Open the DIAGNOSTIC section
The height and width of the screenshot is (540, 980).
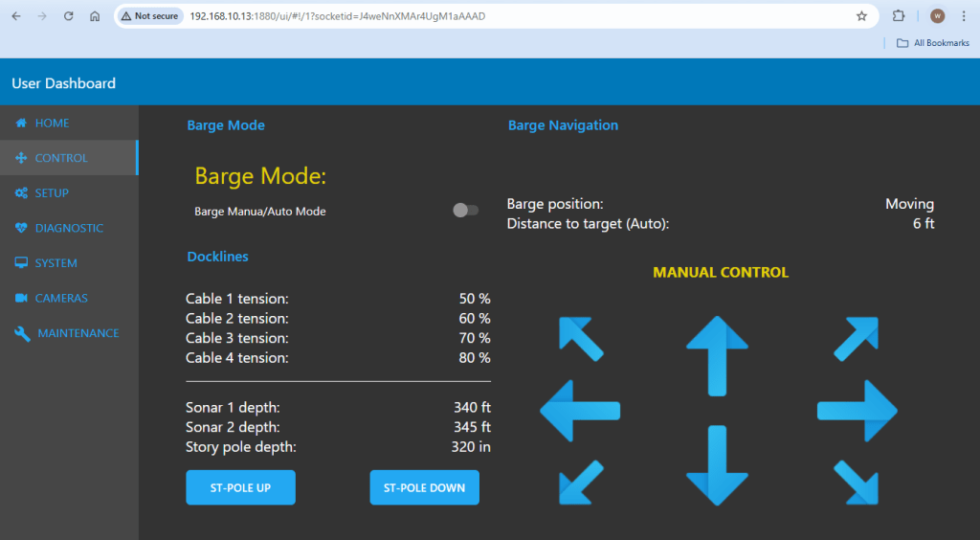[x=68, y=228]
